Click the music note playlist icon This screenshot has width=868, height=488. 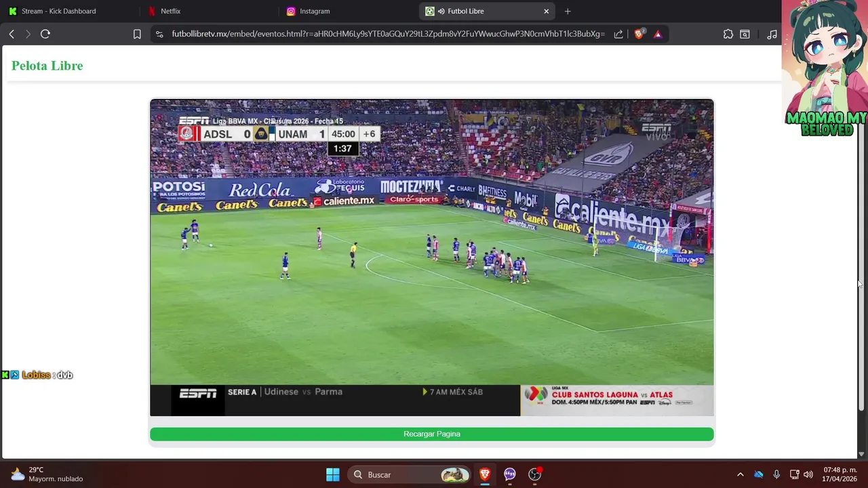click(x=772, y=34)
